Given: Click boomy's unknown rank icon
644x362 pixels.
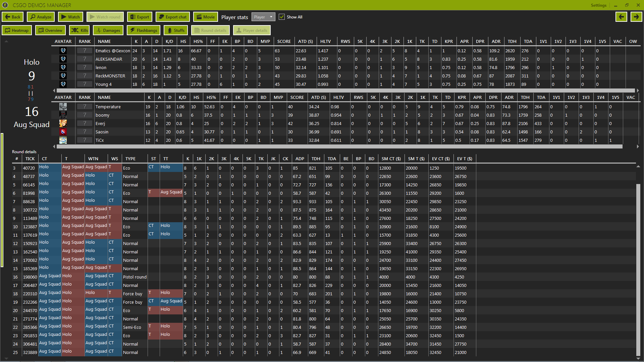Looking at the screenshot, I should pos(85,115).
